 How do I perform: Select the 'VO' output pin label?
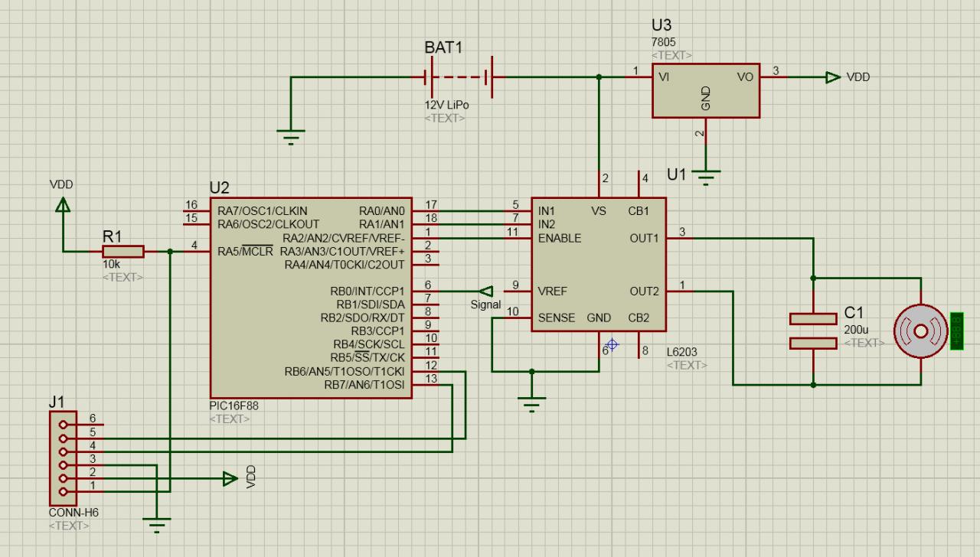coord(746,77)
